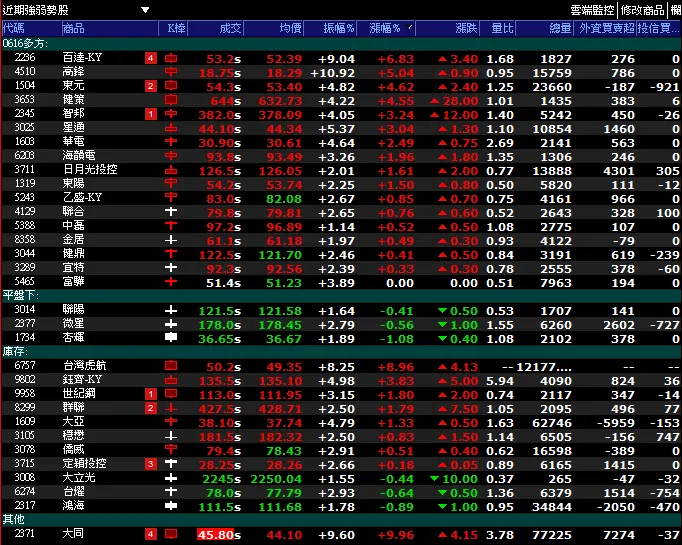This screenshot has height=545, width=682.
Task: Click the K-bar candle icon for 高鋒
Action: click(171, 72)
